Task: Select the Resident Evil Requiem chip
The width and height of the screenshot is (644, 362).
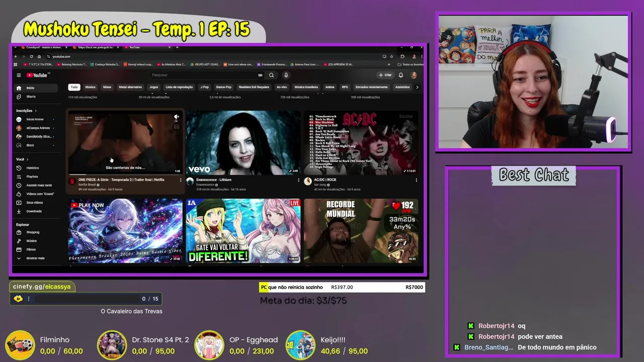Action: pos(254,87)
